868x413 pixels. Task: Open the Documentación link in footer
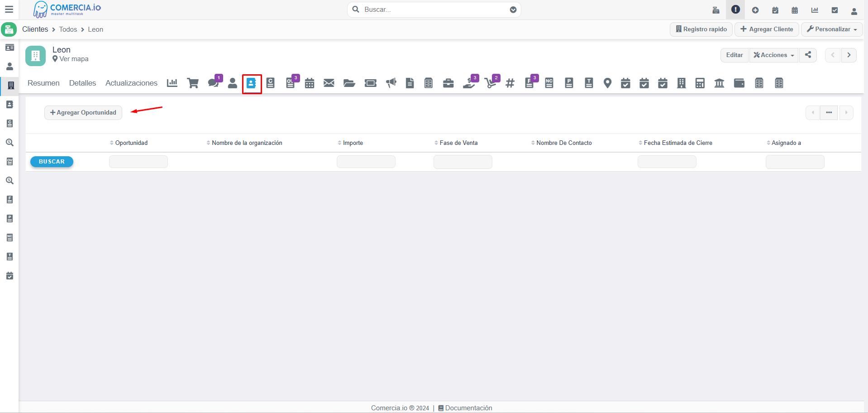pyautogui.click(x=465, y=408)
